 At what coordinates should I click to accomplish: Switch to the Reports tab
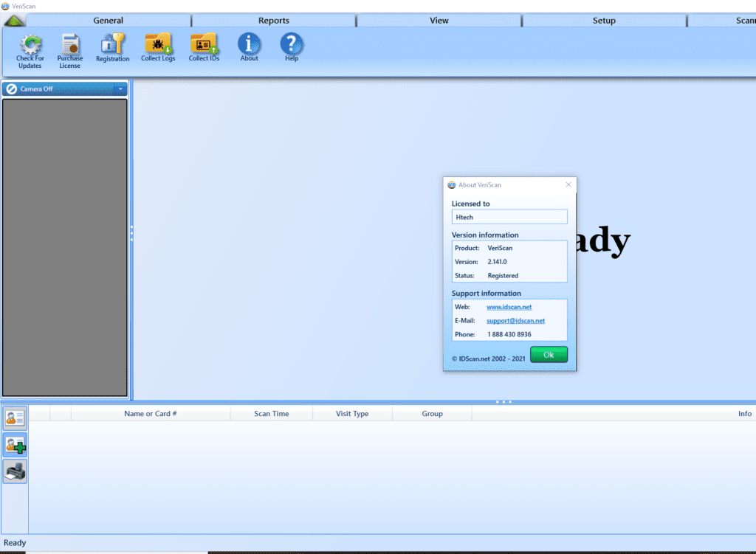pos(273,21)
